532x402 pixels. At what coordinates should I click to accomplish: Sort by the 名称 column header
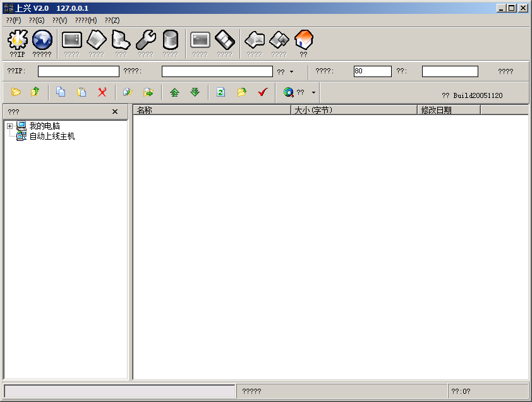coord(211,110)
